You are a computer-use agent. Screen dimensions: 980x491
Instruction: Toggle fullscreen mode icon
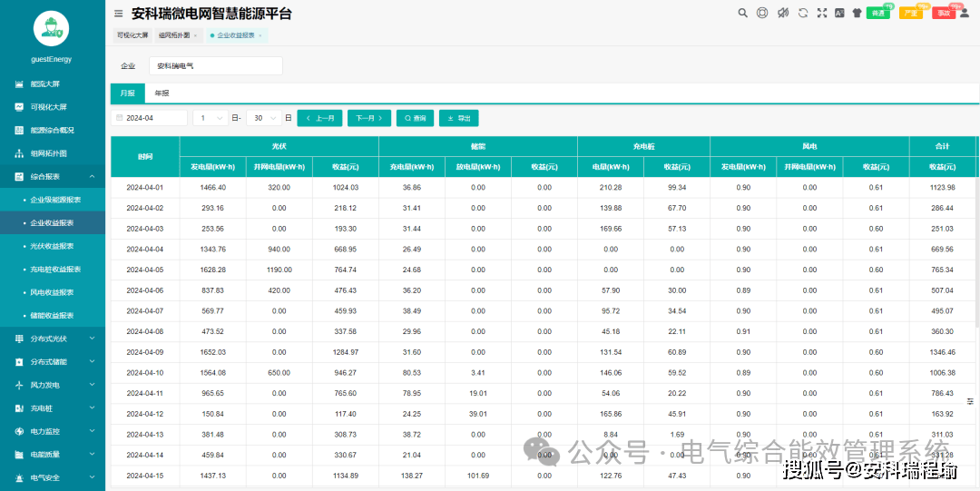point(822,13)
